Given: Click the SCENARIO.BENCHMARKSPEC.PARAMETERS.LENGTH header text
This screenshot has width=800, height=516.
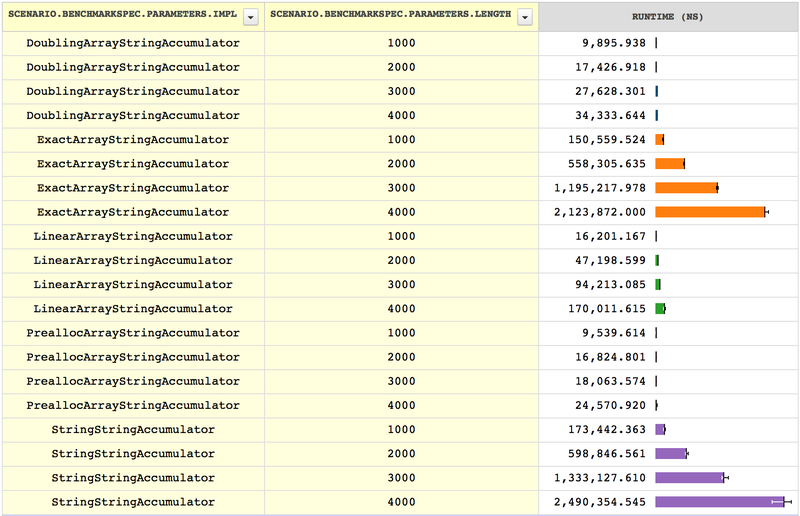Looking at the screenshot, I should click(x=391, y=16).
